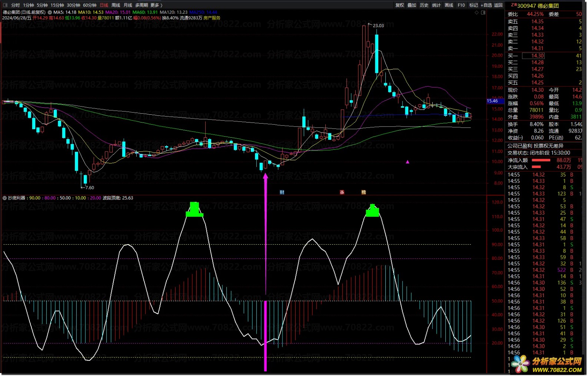The height and width of the screenshot is (376, 588).
Task: Click the 买一 price field 14.30
Action: [x=534, y=56]
